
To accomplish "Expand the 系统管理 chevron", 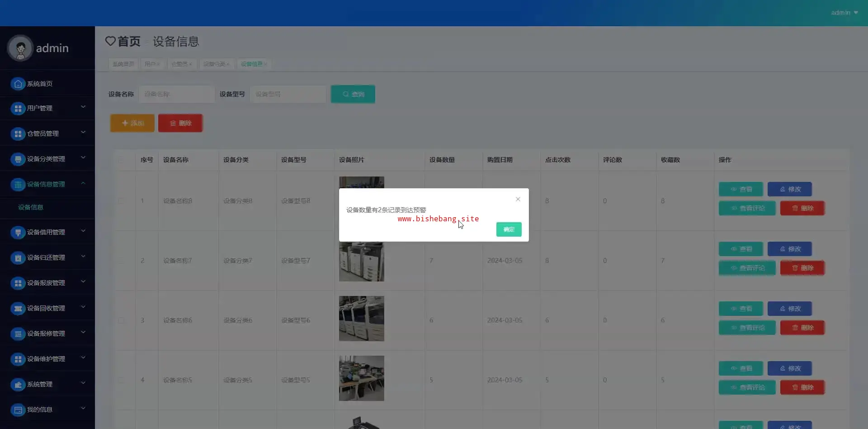I will [x=83, y=383].
